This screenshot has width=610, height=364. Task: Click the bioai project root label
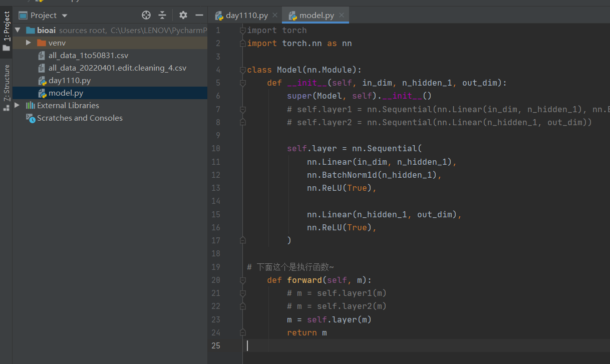[47, 31]
